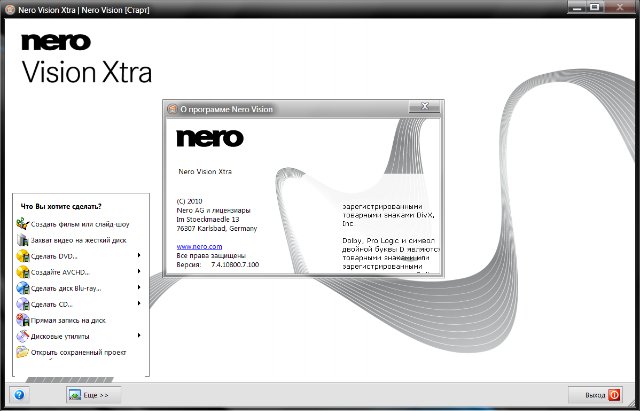
Task: Select the Дисковые утилиты entry
Action: point(60,337)
